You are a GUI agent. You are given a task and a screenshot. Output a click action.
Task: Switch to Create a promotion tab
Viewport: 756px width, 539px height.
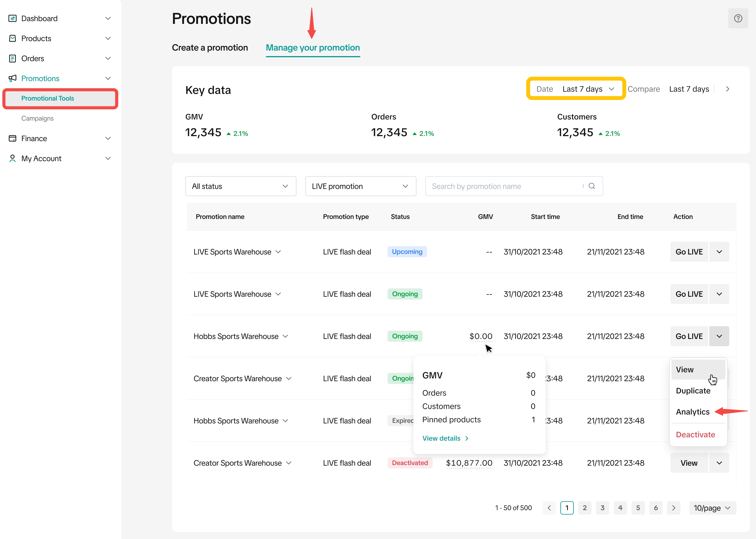tap(210, 48)
